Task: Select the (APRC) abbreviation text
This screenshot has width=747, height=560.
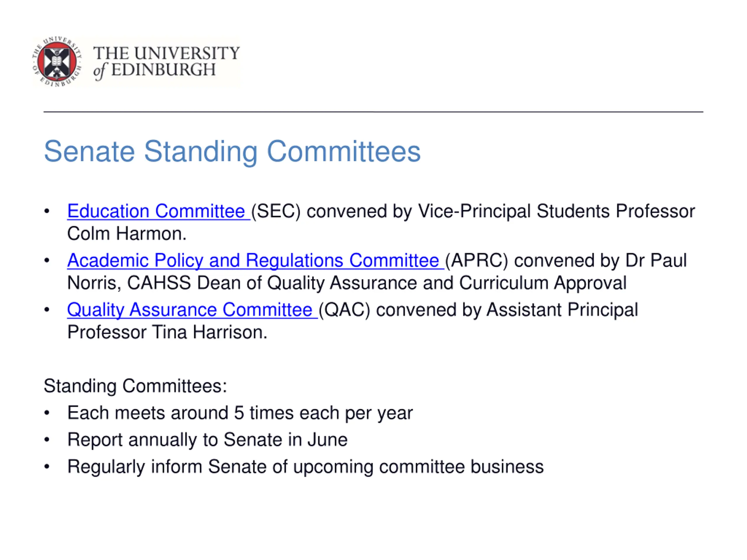Action: 477,260
